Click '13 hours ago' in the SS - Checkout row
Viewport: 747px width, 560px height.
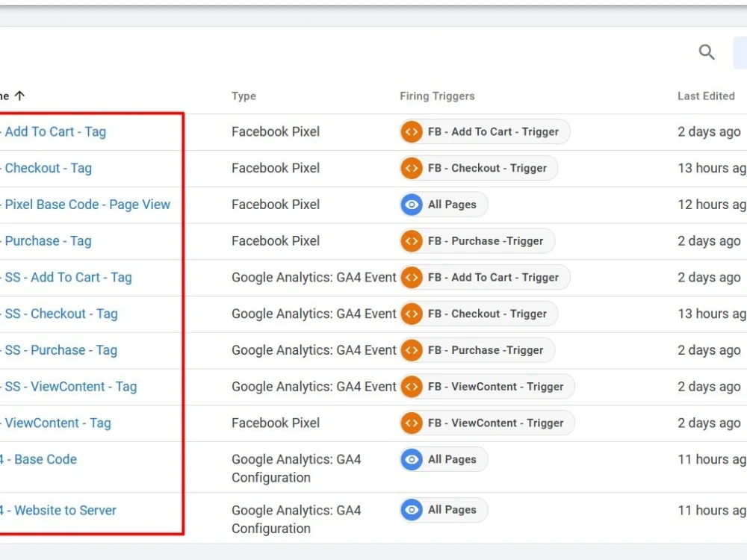[712, 314]
